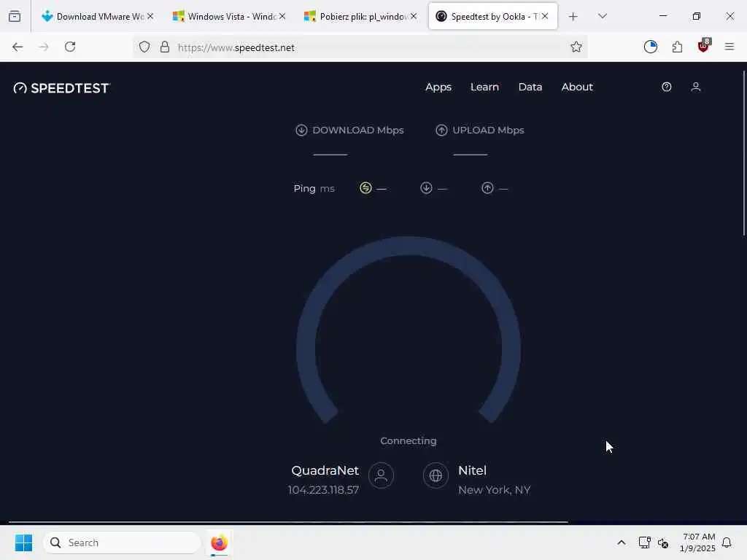Click the Nitel server name
The height and width of the screenshot is (560, 747).
tap(472, 470)
